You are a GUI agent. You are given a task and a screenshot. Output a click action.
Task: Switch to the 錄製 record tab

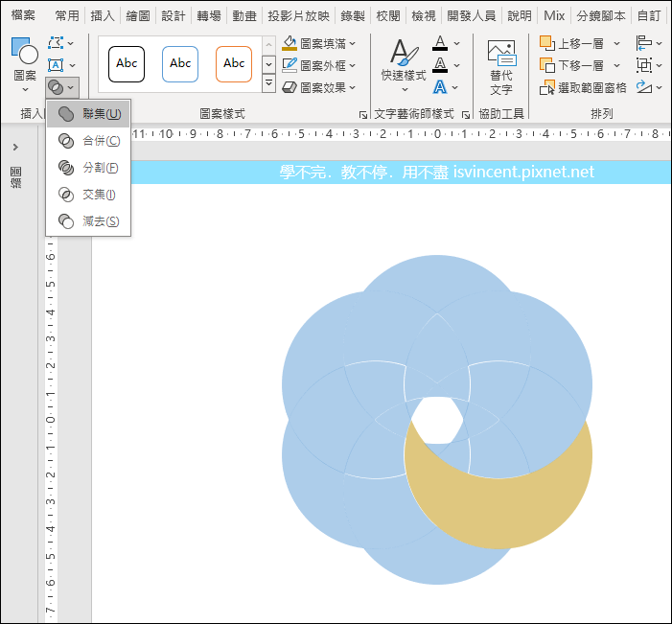click(353, 16)
